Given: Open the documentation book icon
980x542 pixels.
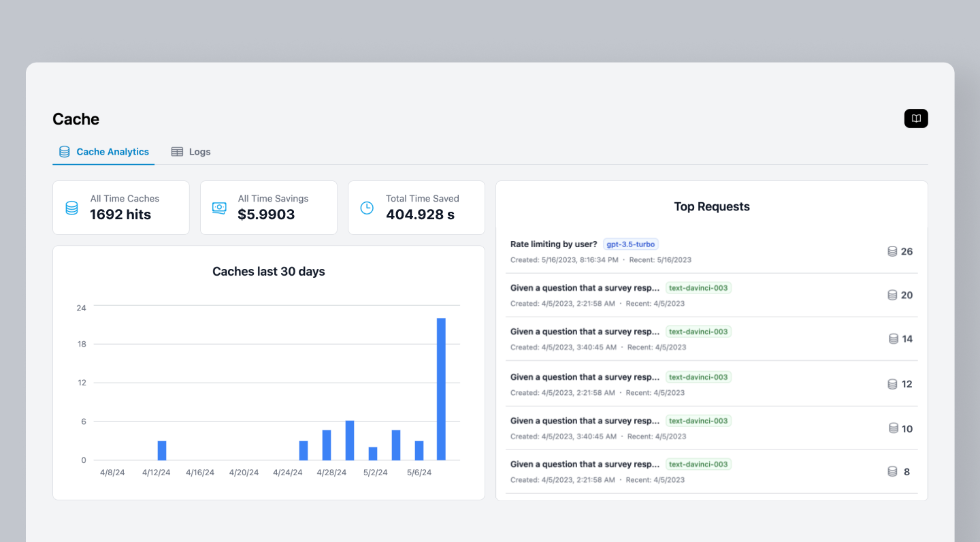Looking at the screenshot, I should (x=915, y=118).
